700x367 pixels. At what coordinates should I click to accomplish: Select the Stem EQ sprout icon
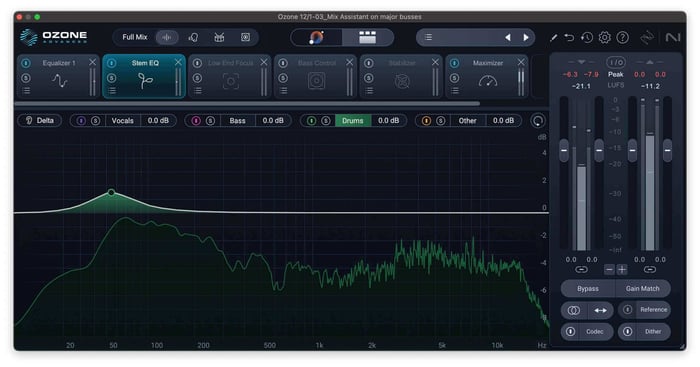coord(145,81)
